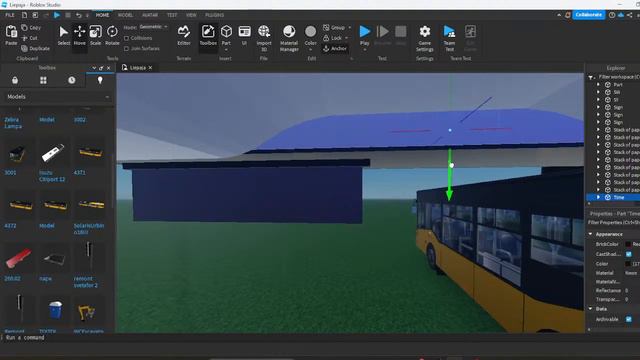The width and height of the screenshot is (640, 360).
Task: Copy the selection with Copy
Action: [31, 27]
